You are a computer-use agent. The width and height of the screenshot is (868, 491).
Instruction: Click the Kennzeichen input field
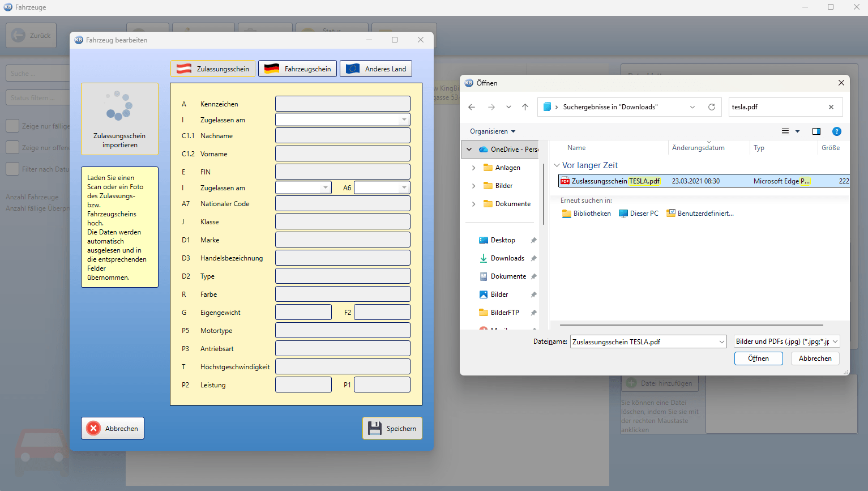(343, 104)
